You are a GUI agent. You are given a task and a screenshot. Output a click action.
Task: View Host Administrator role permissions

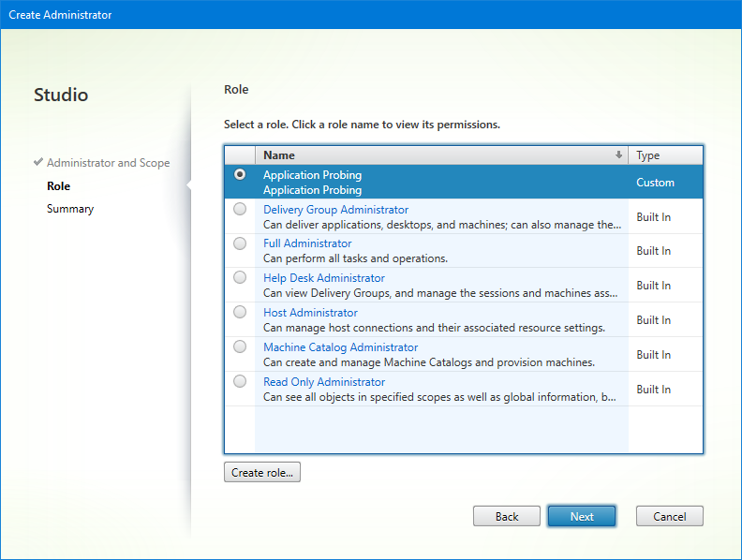tap(310, 313)
